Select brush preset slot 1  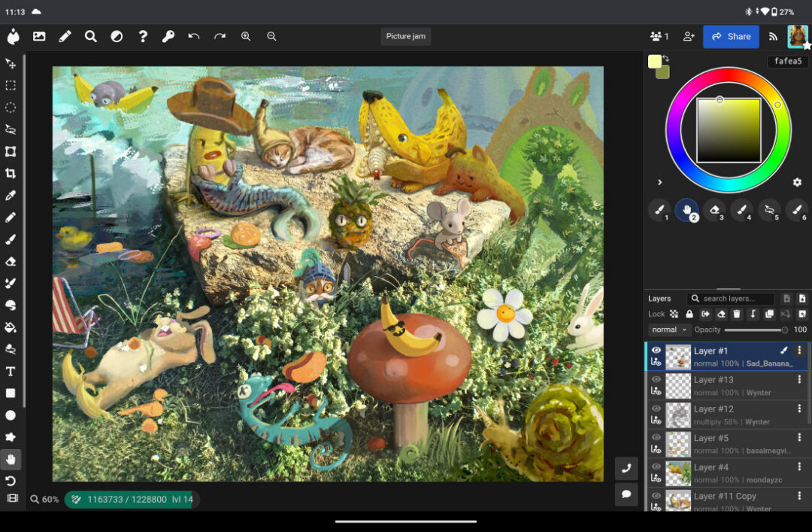tap(660, 210)
